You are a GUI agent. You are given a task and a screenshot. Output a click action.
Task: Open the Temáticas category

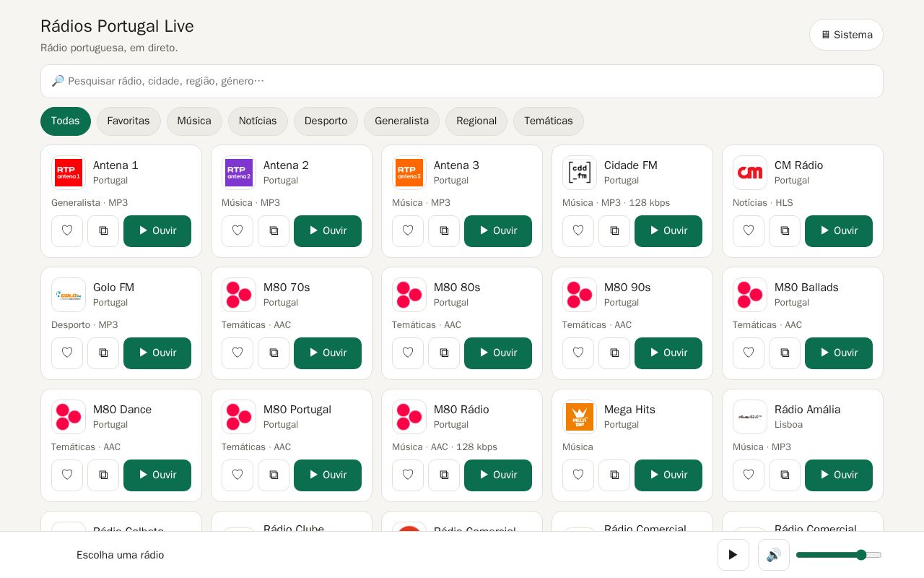pos(549,121)
